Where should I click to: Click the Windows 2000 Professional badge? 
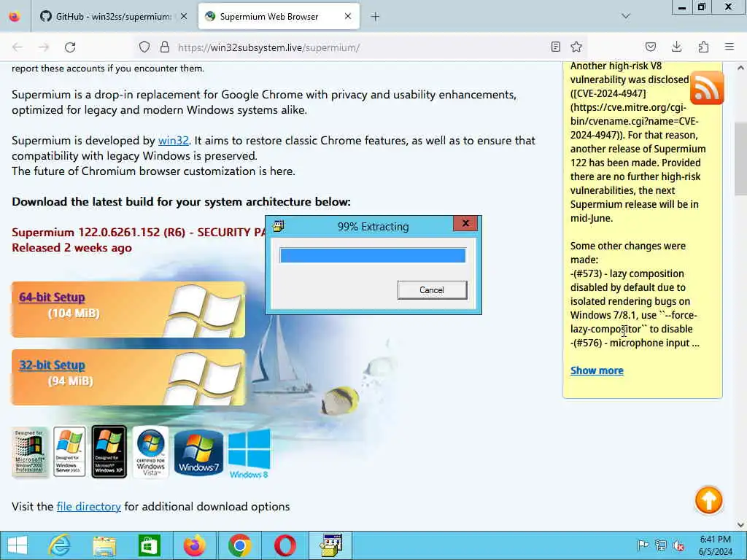[29, 451]
